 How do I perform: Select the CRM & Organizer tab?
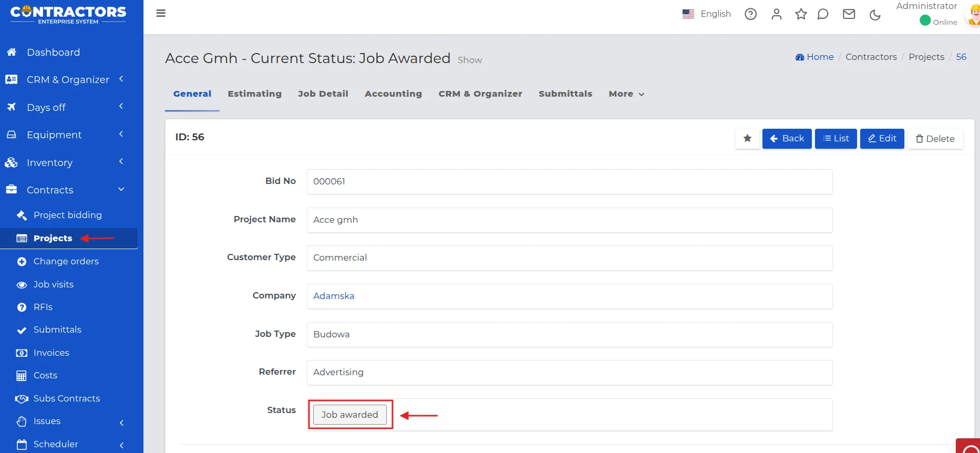pyautogui.click(x=480, y=94)
